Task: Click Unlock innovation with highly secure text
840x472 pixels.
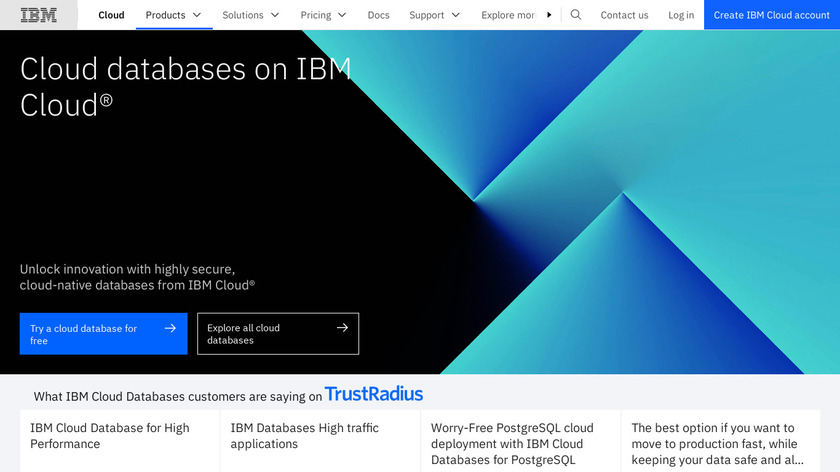Action: [137, 277]
